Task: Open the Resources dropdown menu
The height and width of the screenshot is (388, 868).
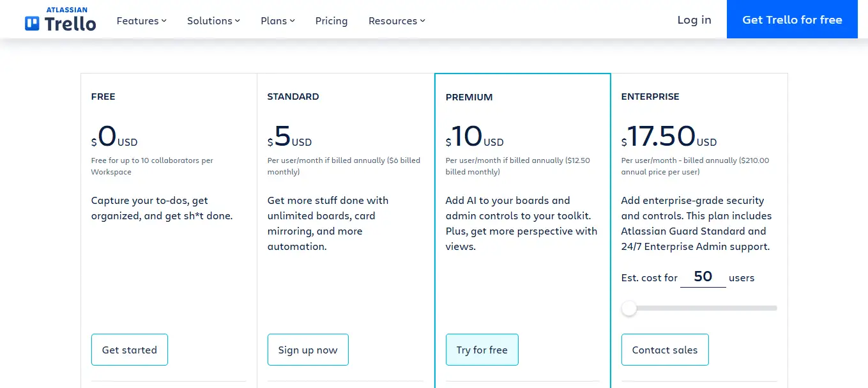Action: pos(396,20)
